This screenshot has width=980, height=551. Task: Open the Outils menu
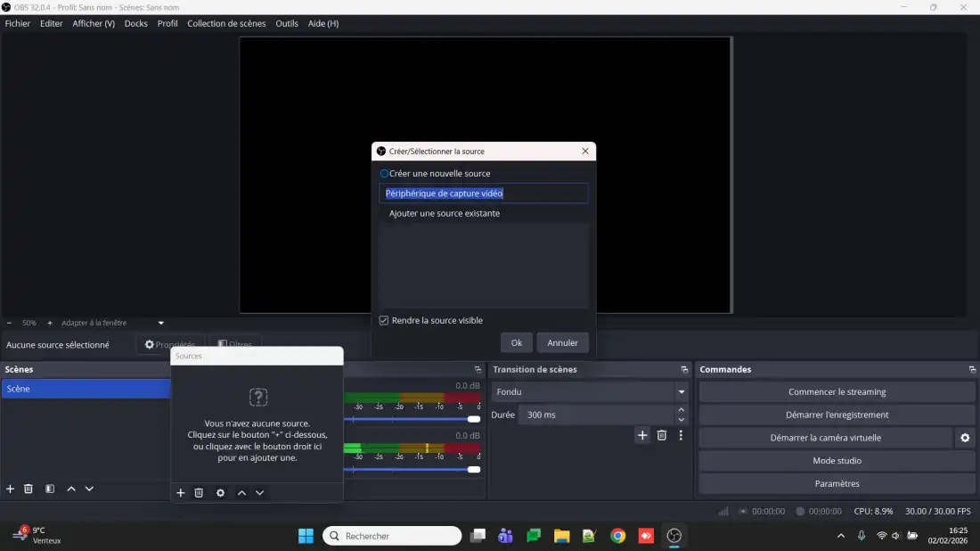[287, 23]
